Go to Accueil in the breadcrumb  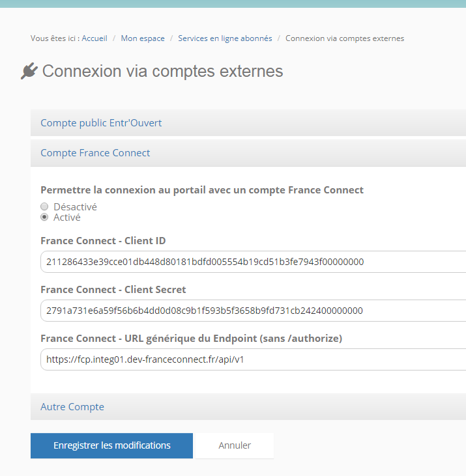(x=95, y=38)
